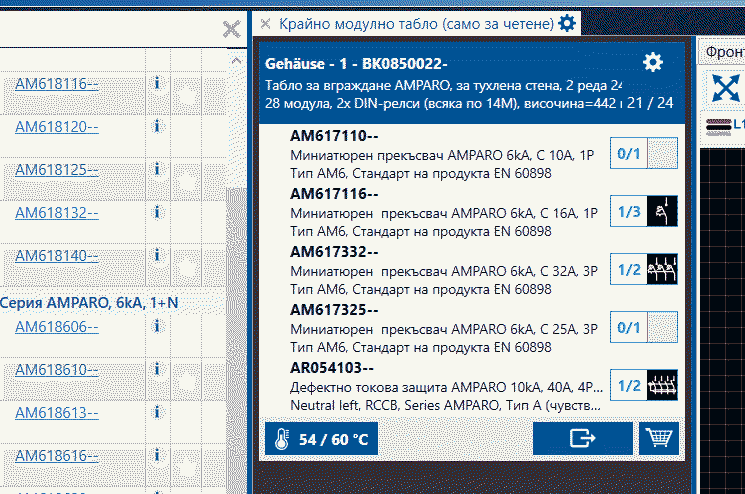Click AM617332 three-pole breaker symbol

coord(662,269)
